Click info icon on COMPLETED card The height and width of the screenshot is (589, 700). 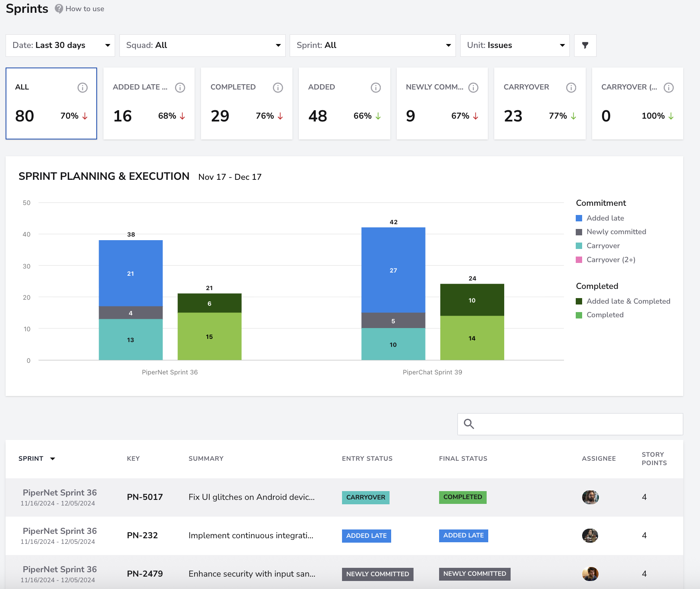(x=278, y=88)
